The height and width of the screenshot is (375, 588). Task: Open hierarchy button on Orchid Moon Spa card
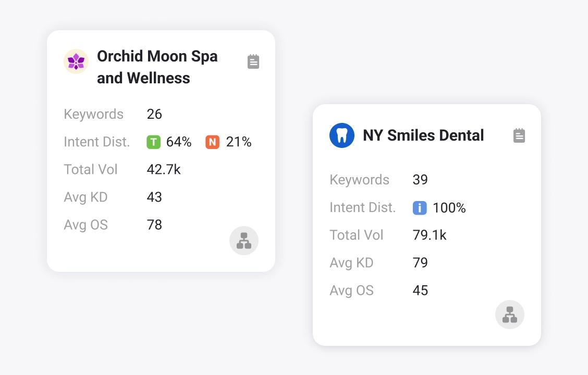tap(244, 241)
